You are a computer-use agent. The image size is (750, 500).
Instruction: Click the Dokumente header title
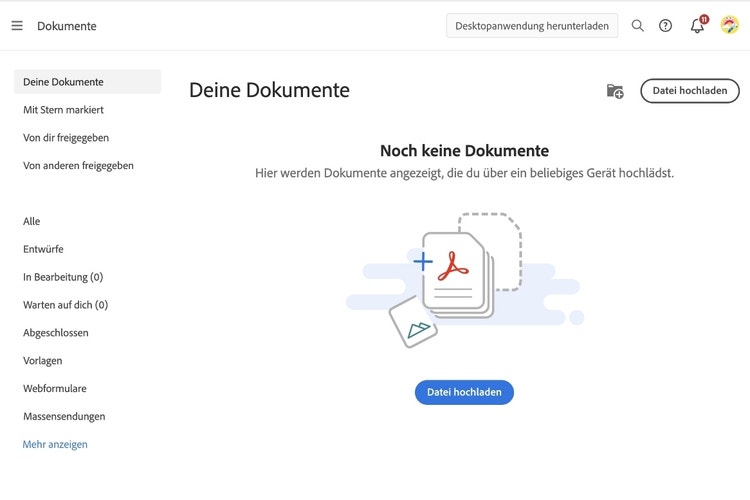(x=66, y=26)
